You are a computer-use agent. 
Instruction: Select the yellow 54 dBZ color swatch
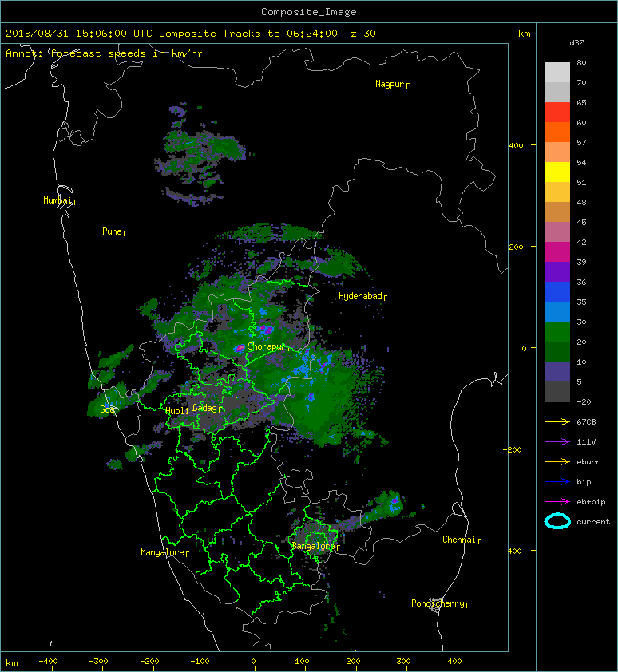pyautogui.click(x=557, y=172)
